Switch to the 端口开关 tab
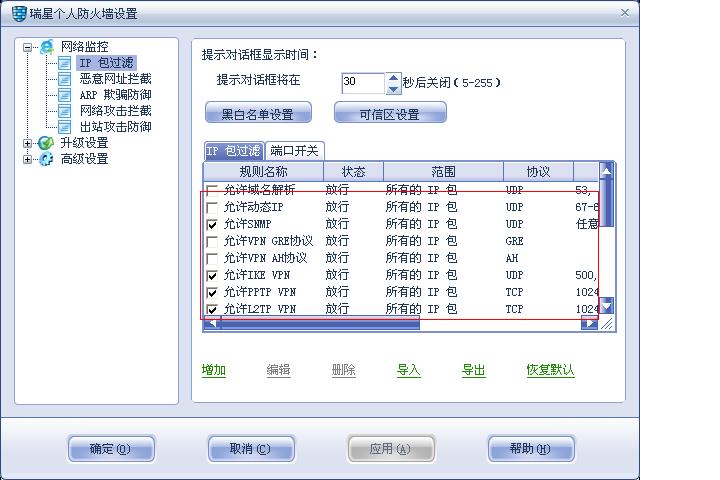720x480 pixels. point(295,151)
